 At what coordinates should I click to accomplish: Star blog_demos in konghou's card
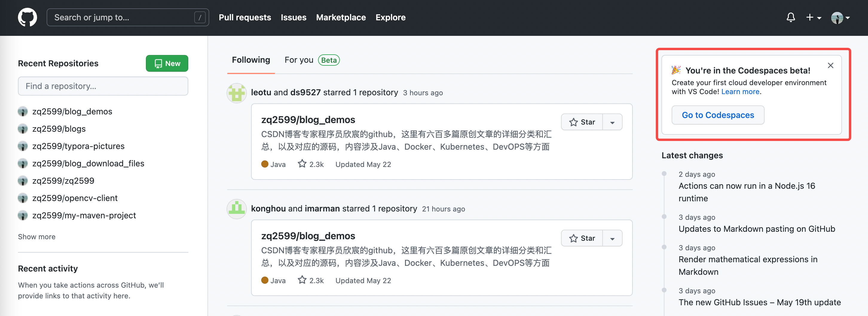click(582, 238)
